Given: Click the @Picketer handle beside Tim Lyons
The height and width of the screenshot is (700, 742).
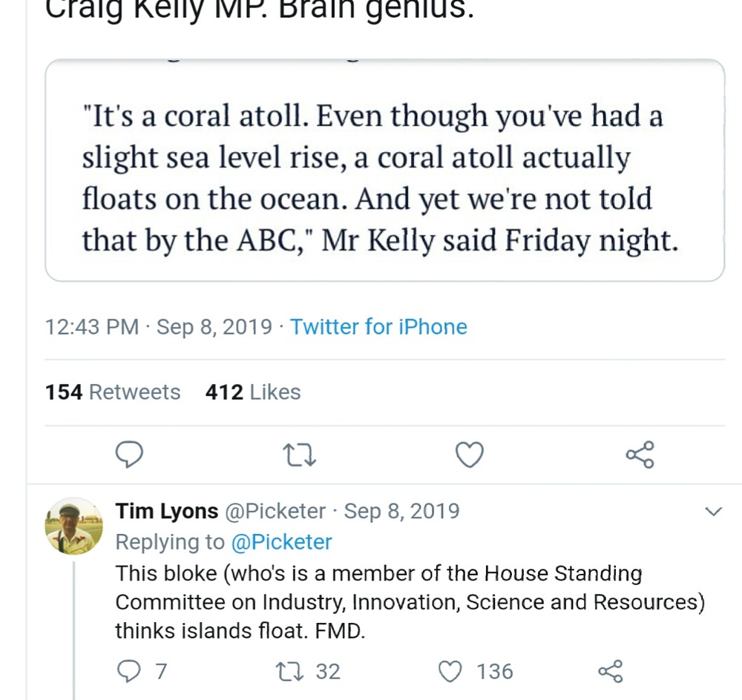Looking at the screenshot, I should coord(275,512).
